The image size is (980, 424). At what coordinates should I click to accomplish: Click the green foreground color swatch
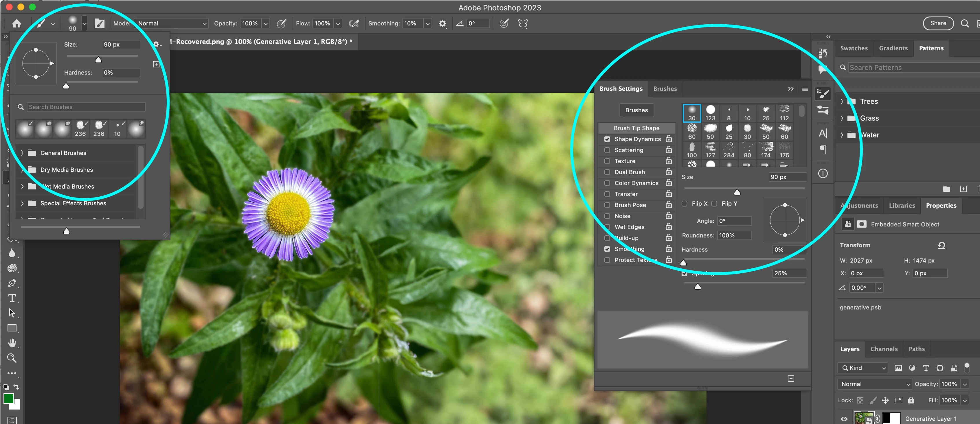pos(8,399)
